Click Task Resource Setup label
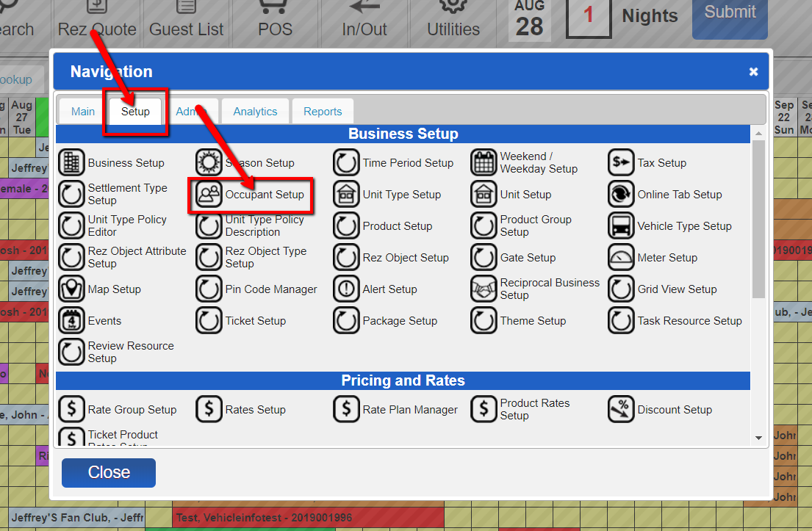The image size is (812, 531). coord(689,320)
